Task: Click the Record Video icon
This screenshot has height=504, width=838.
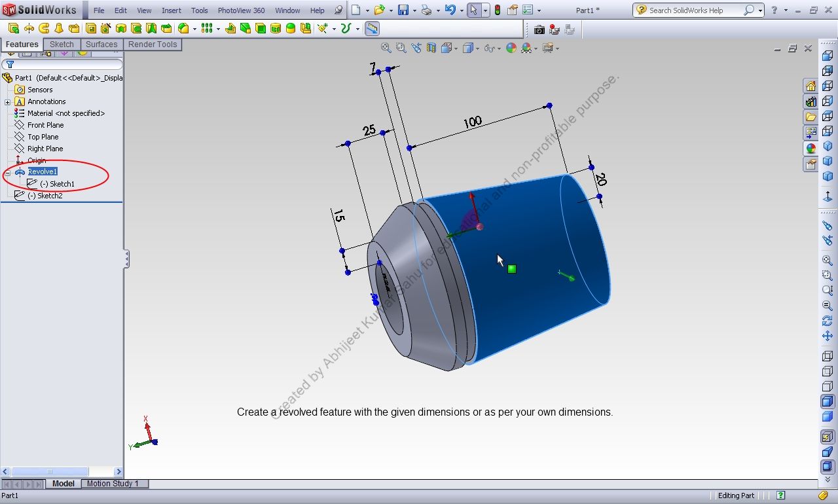Action: click(x=555, y=29)
